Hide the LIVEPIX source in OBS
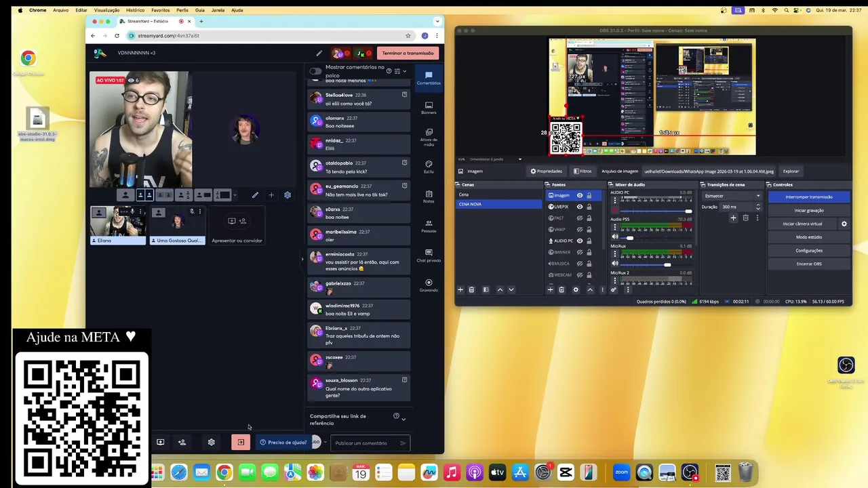The width and height of the screenshot is (868, 488). 580,207
